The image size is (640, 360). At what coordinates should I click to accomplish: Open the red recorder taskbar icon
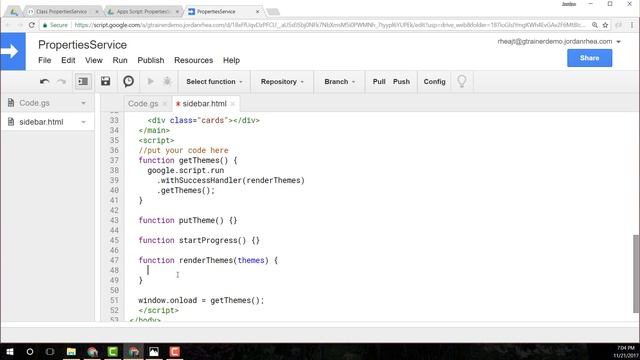click(175, 351)
